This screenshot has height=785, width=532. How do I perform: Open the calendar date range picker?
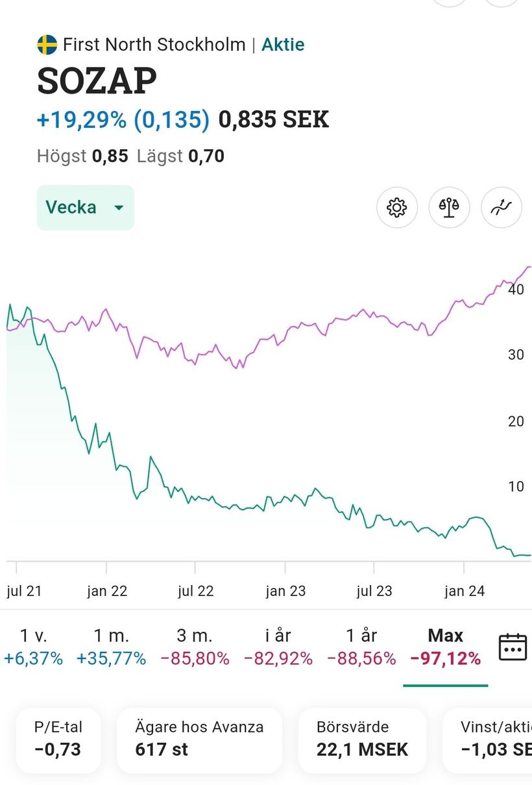(513, 647)
